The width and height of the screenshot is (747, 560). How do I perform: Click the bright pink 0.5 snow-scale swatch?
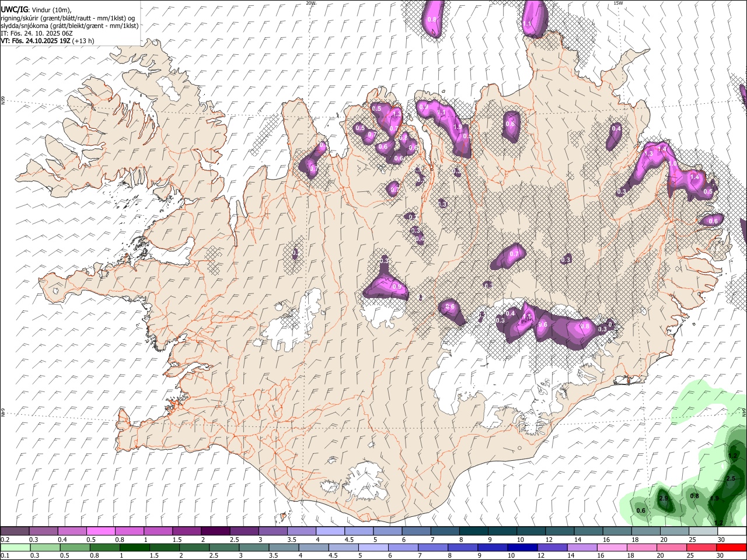[100, 531]
